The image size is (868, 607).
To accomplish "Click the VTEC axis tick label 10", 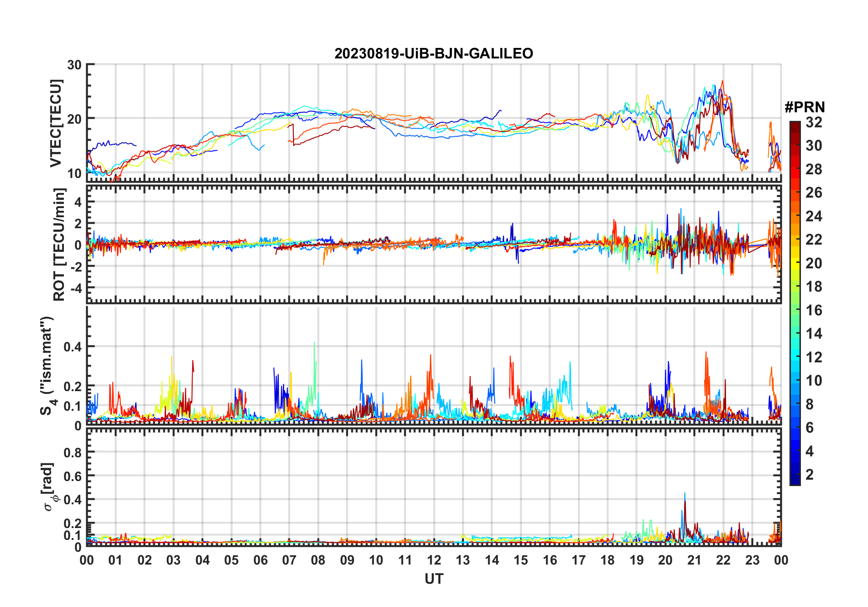I will click(74, 173).
